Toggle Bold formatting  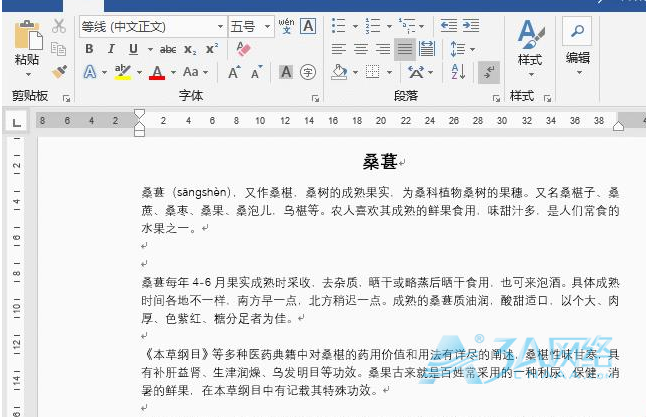pyautogui.click(x=88, y=49)
